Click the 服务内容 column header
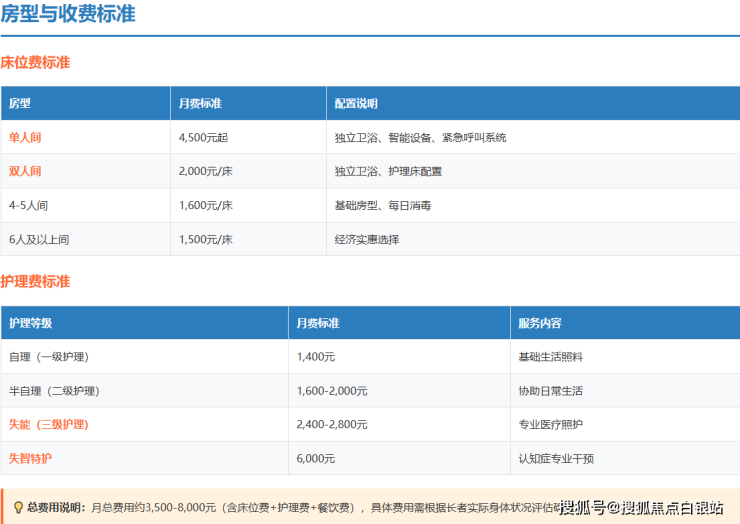The image size is (740, 524). [x=540, y=323]
